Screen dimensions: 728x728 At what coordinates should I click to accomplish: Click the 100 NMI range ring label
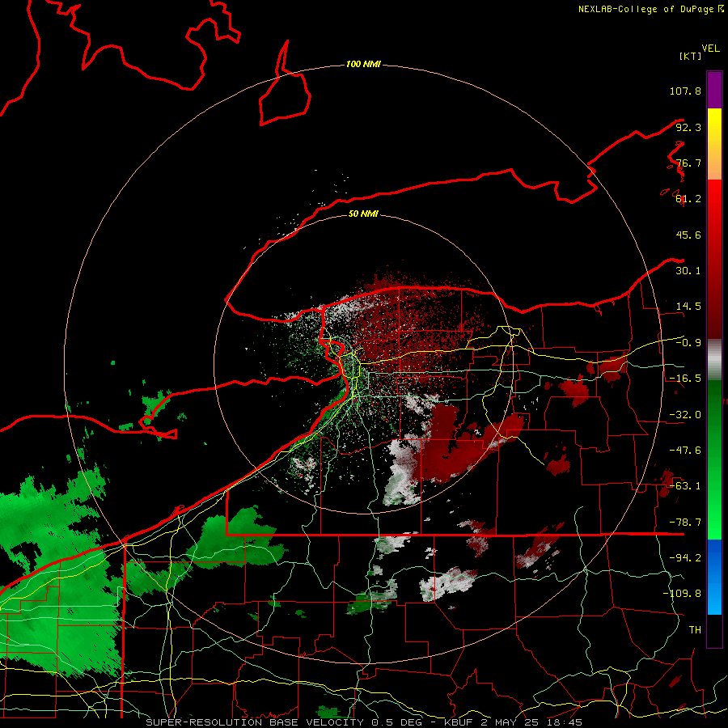[x=363, y=64]
